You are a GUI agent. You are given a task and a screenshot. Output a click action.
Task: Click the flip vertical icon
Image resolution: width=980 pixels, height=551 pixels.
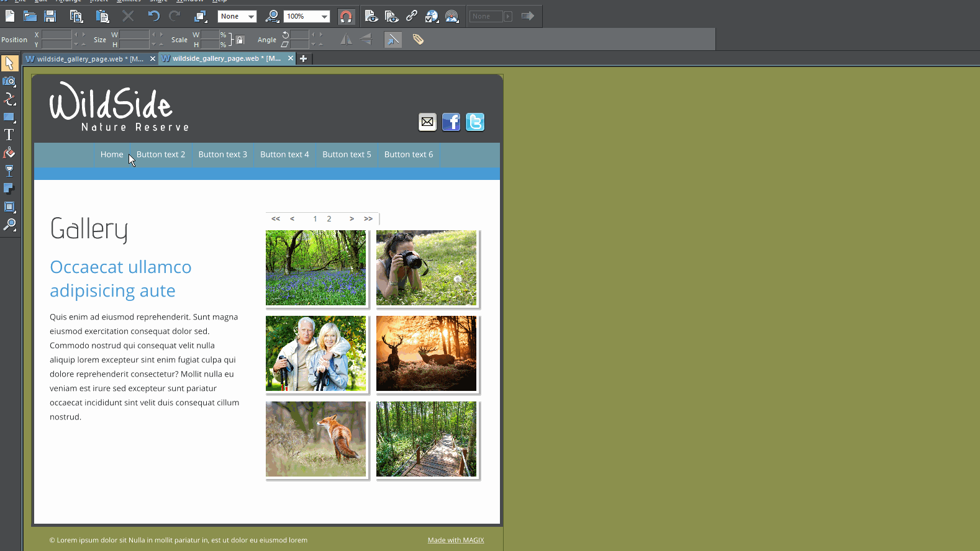click(366, 40)
